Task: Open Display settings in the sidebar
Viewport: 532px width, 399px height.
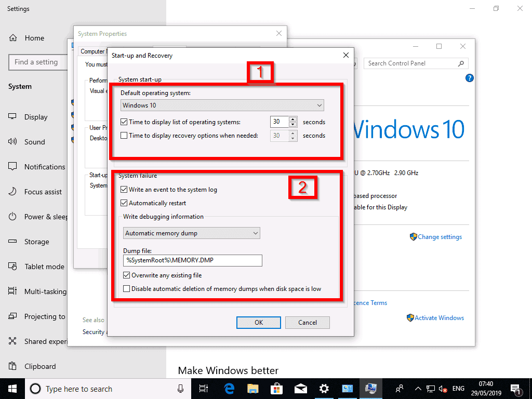Action: 35,117
